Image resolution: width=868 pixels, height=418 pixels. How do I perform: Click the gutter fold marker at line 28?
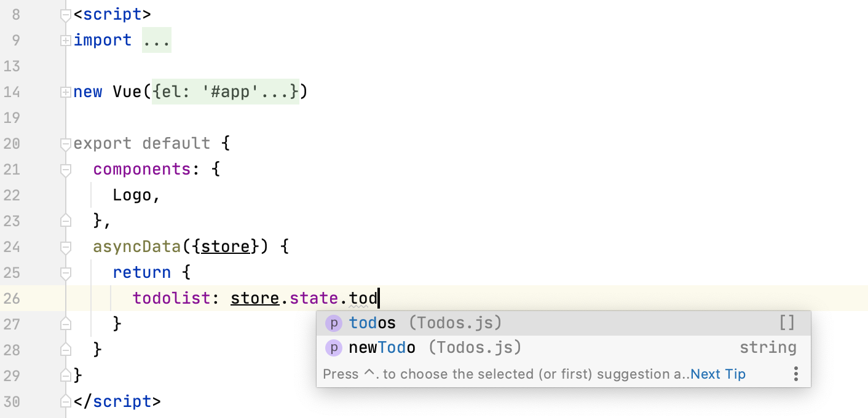pos(65,350)
